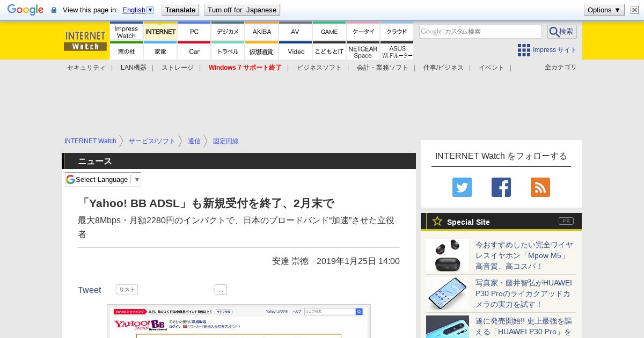The height and width of the screenshot is (338, 644).
Task: Open the LAN機器 menu link
Action: click(x=134, y=68)
